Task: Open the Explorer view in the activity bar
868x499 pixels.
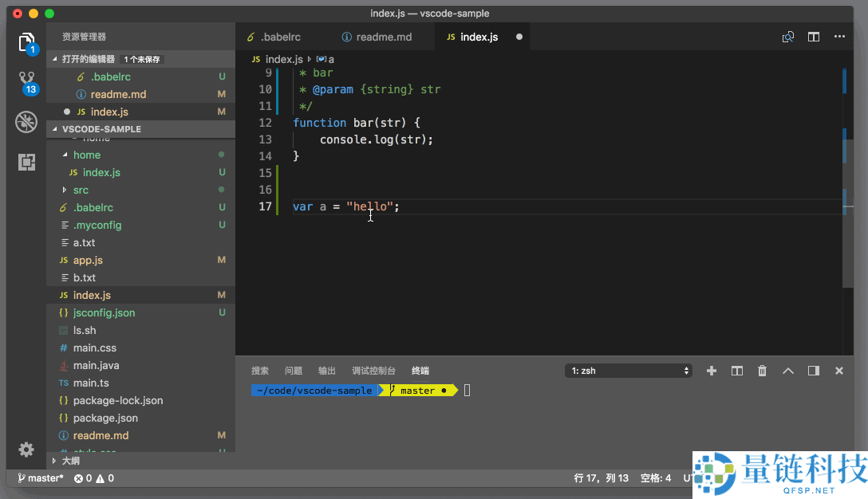Action: 26,42
